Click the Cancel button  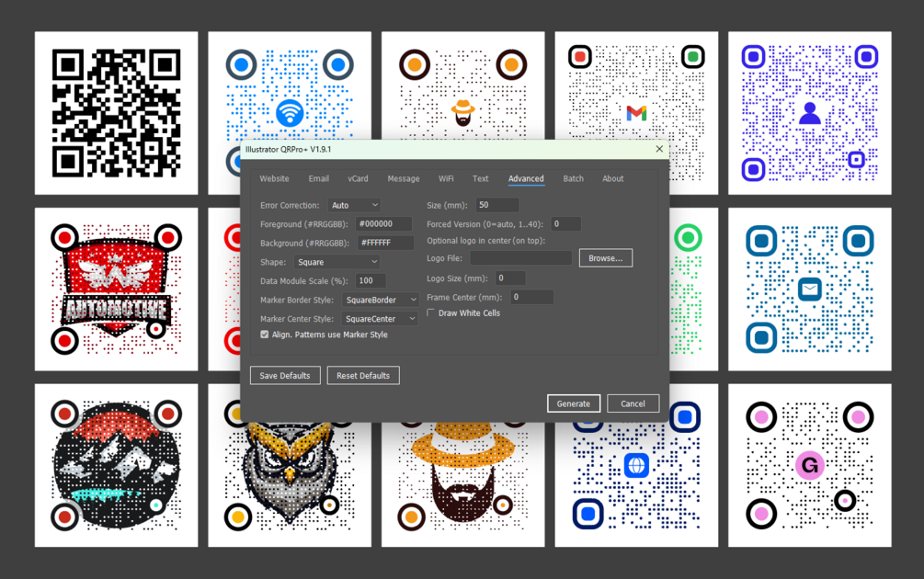(633, 403)
